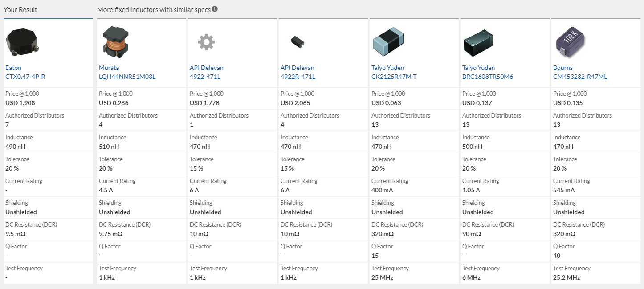Select price USD 0.286 for Murata
The image size is (644, 289).
click(x=114, y=103)
